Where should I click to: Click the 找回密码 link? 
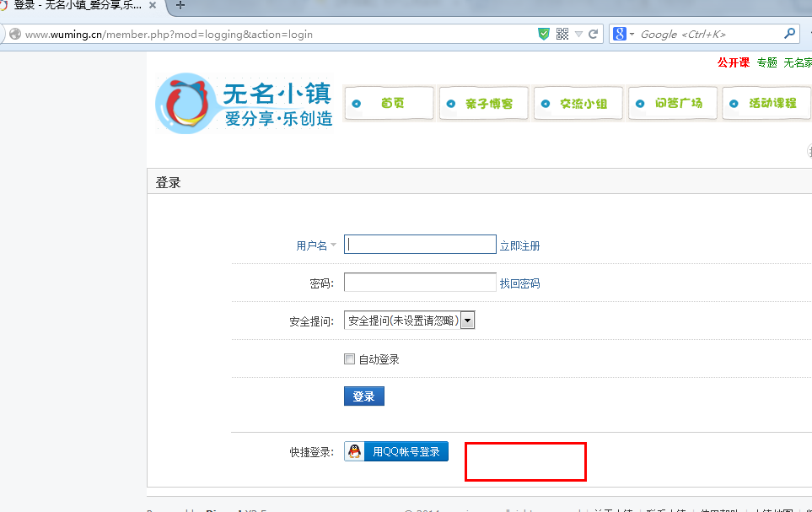click(519, 283)
